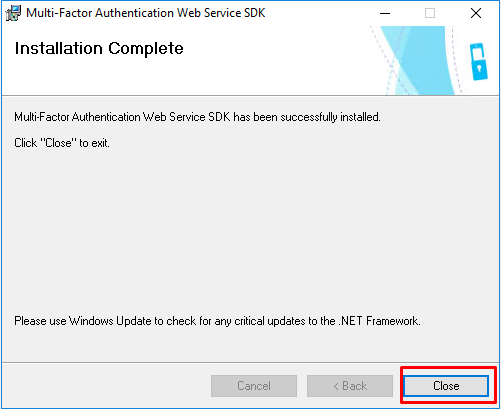The width and height of the screenshot is (501, 409).
Task: Click the separator line above the button row
Action: [x=250, y=362]
